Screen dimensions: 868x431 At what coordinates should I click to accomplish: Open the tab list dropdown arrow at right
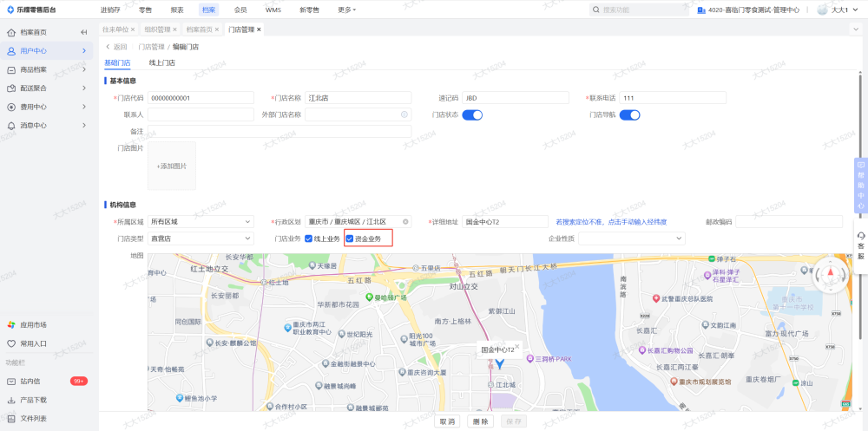857,29
